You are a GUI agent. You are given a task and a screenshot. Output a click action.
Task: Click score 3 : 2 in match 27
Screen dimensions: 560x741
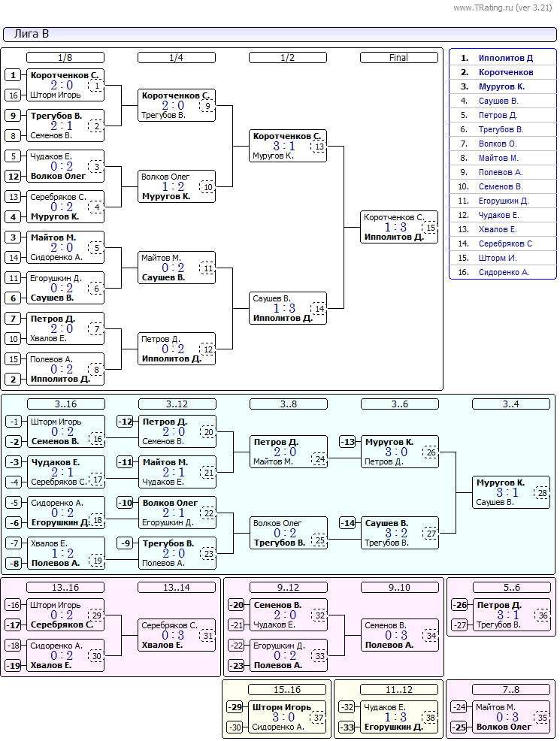point(396,533)
